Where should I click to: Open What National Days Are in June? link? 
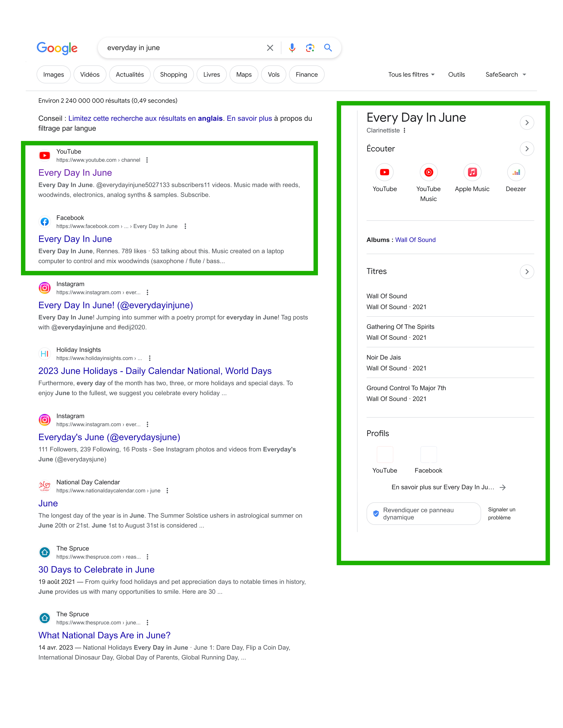coord(104,635)
